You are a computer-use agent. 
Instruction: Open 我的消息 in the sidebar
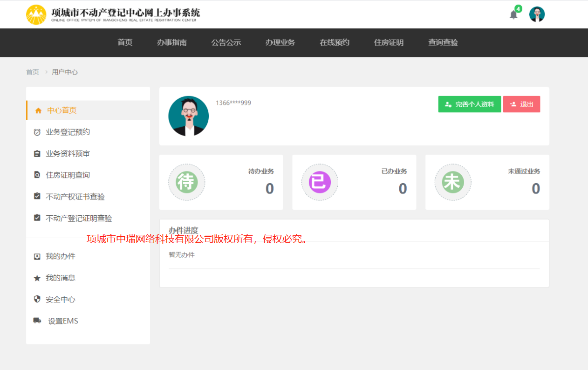pyautogui.click(x=60, y=278)
